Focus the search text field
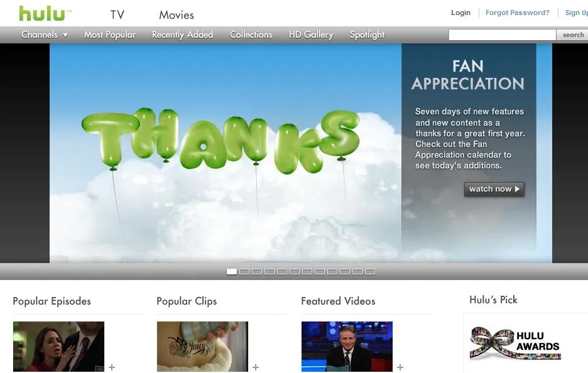The width and height of the screenshot is (588, 373). tap(503, 35)
